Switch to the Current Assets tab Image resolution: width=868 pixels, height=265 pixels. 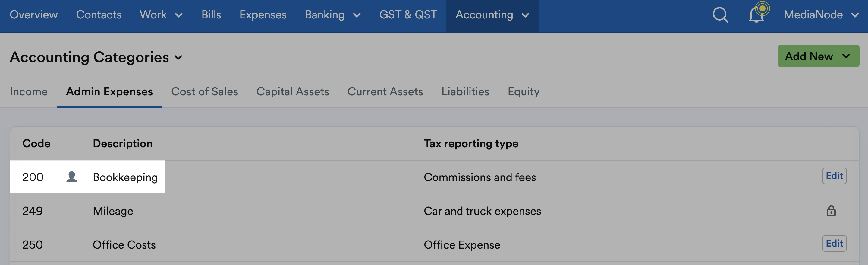click(x=385, y=91)
